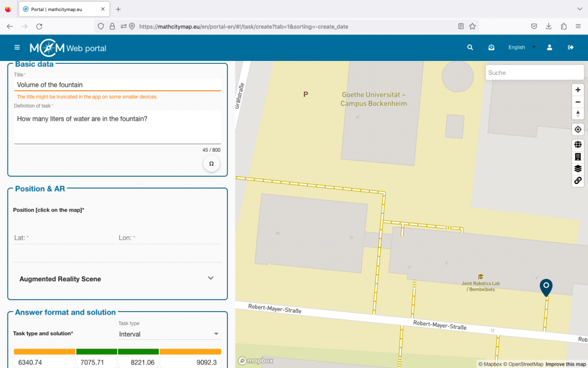
Task: Reset map bearing with compass button
Action: click(x=578, y=114)
